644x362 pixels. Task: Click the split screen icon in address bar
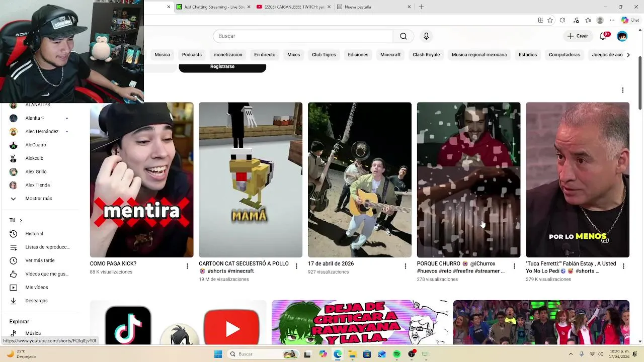[x=540, y=20]
